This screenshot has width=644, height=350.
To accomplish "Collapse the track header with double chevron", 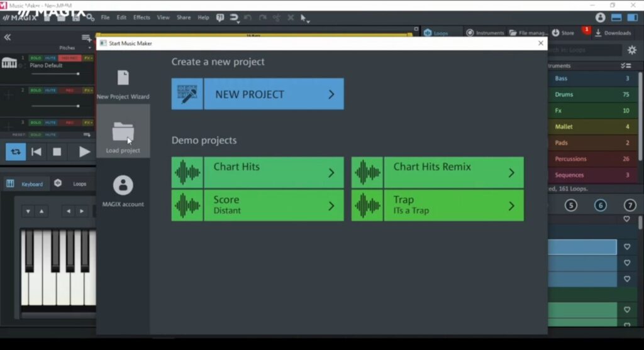I will coord(8,37).
